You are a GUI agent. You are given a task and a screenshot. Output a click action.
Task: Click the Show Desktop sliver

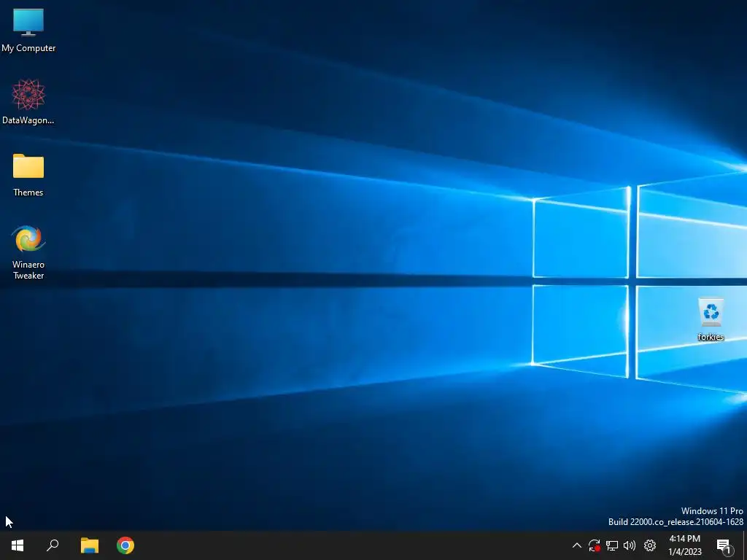745,545
